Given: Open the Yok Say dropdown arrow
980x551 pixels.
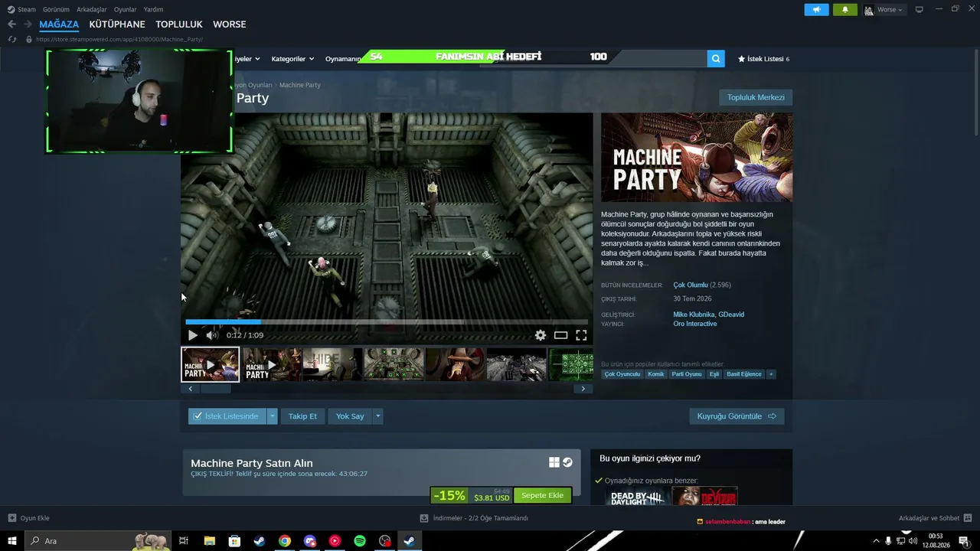Looking at the screenshot, I should 377,416.
